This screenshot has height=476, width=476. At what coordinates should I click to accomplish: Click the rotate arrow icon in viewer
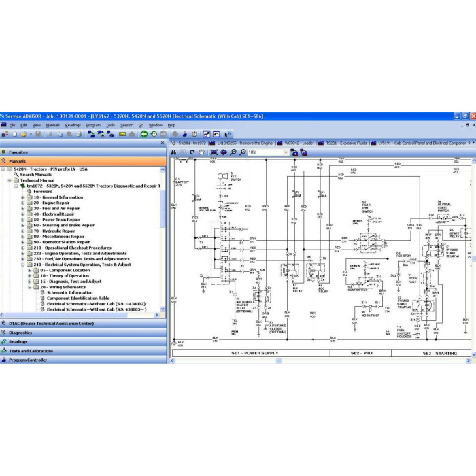point(192,152)
